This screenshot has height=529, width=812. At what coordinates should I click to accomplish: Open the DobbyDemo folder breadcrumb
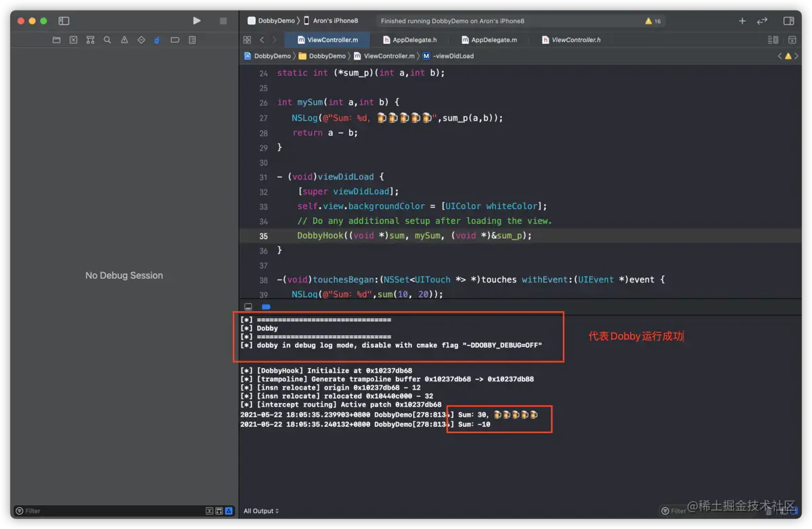(322, 56)
